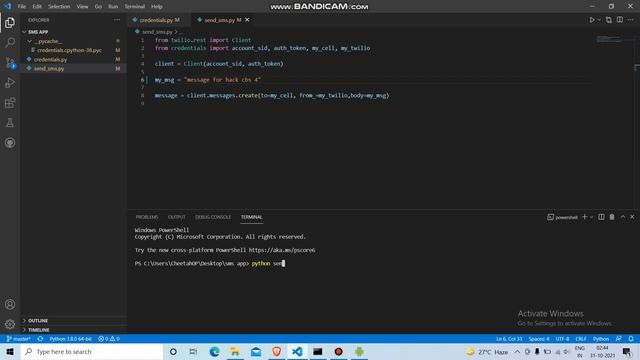Change indentation via Spaces: 4
This screenshot has height=360, width=640.
pos(539,339)
